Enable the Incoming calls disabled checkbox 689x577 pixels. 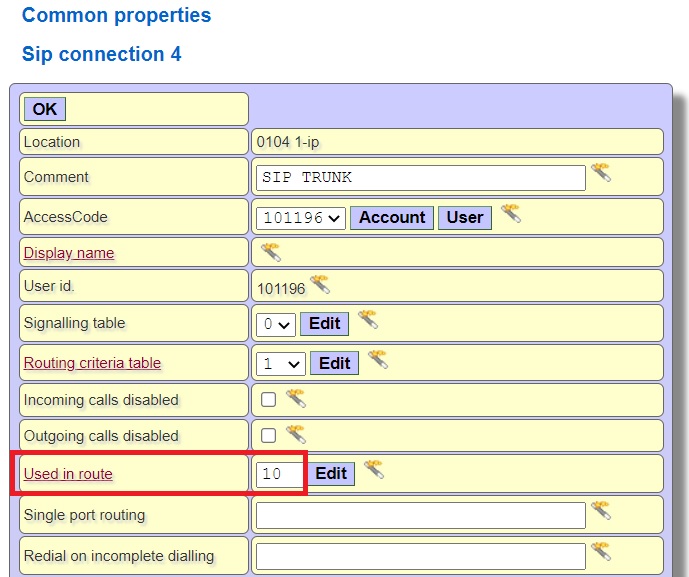click(x=268, y=400)
